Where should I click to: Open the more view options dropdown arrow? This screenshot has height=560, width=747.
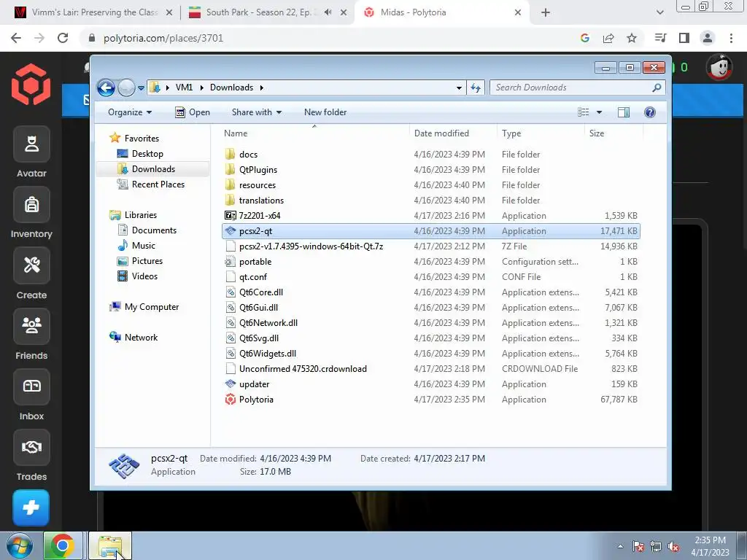click(600, 112)
